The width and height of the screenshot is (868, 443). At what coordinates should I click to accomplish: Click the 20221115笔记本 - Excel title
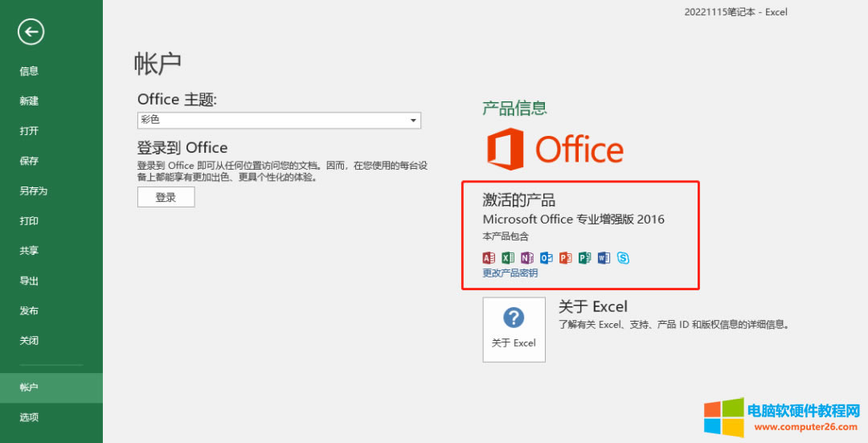[735, 11]
